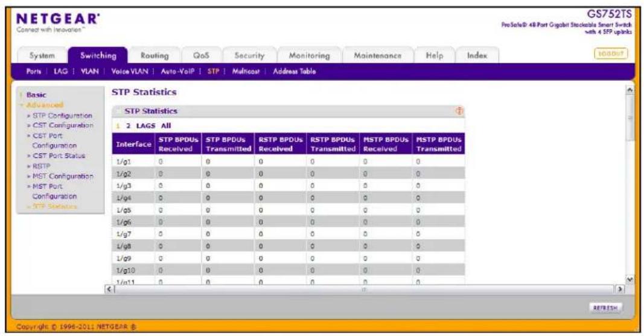The image size is (644, 336).
Task: Open RSTP in sidebar
Action: pyautogui.click(x=41, y=166)
